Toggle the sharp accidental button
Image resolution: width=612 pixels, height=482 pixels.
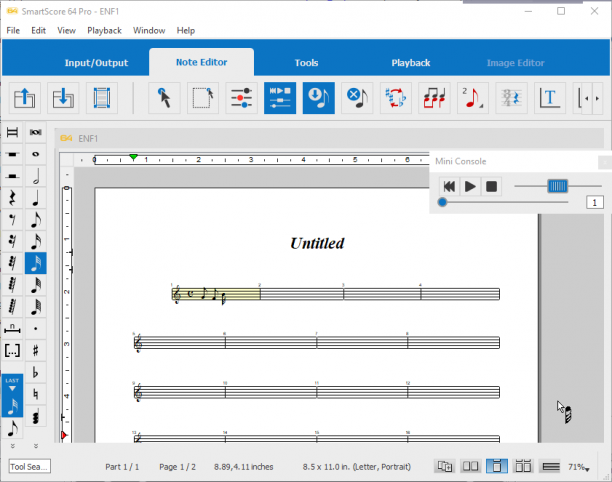(x=36, y=350)
